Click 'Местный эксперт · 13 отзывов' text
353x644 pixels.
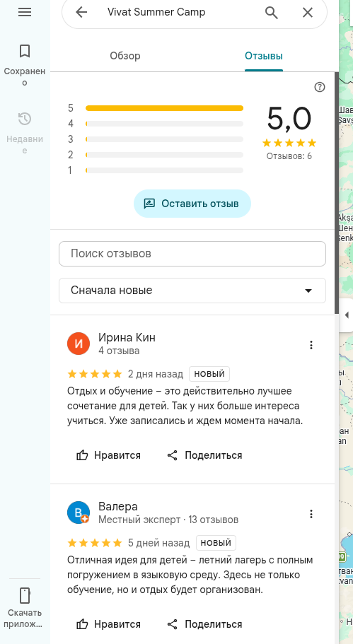coord(168,520)
